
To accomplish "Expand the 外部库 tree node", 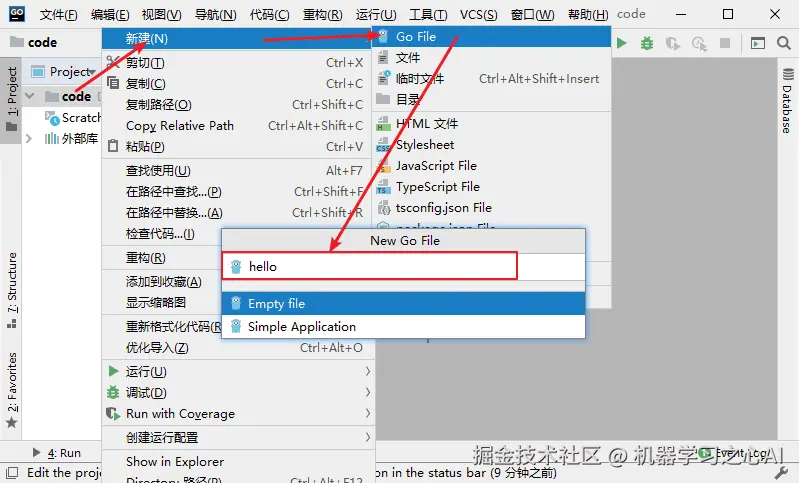I will pos(29,138).
